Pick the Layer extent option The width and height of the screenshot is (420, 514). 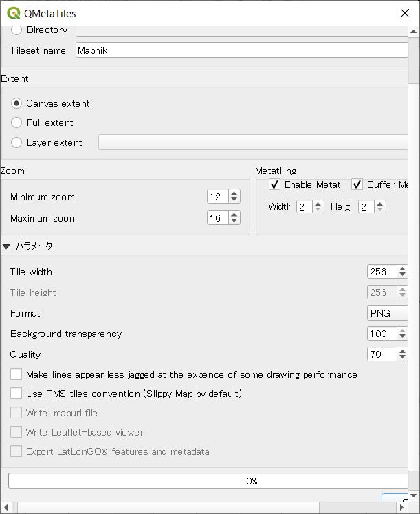click(16, 142)
